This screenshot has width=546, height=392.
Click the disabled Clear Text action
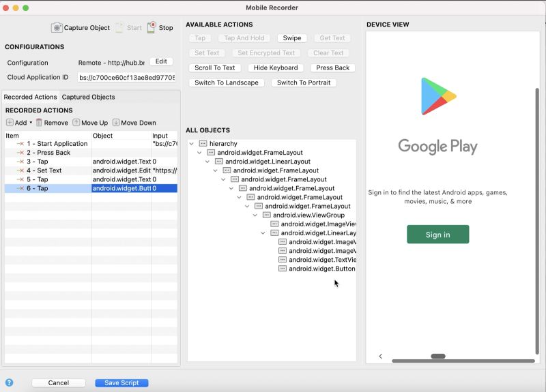[x=328, y=53]
